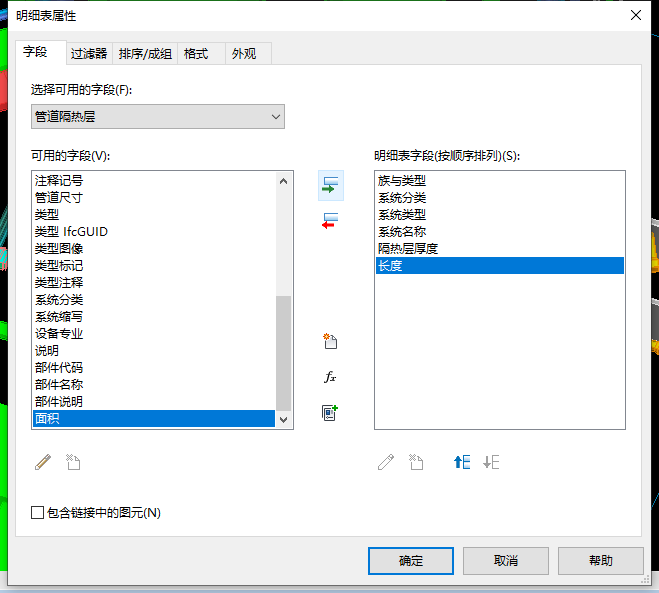This screenshot has height=593, width=659.
Task: Select 系统缩写 in the available fields list
Action: (59, 317)
